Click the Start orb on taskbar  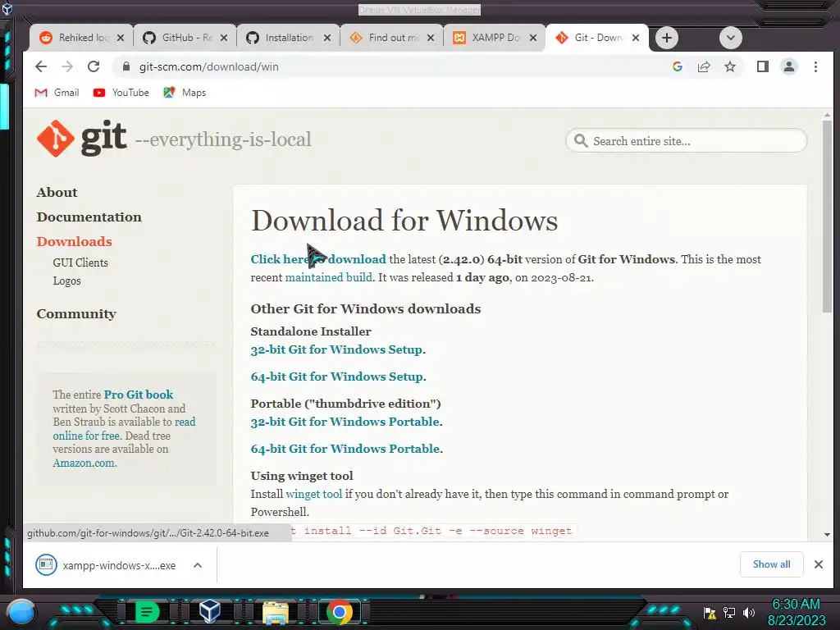pos(21,612)
